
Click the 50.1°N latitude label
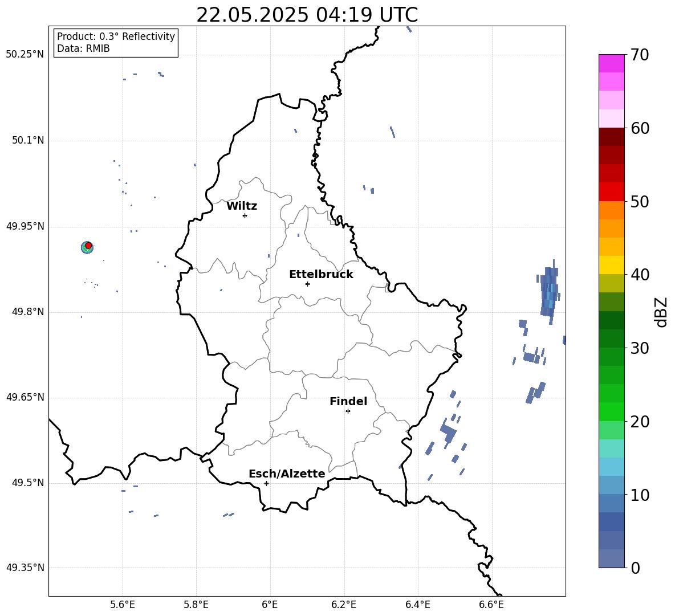(28, 141)
